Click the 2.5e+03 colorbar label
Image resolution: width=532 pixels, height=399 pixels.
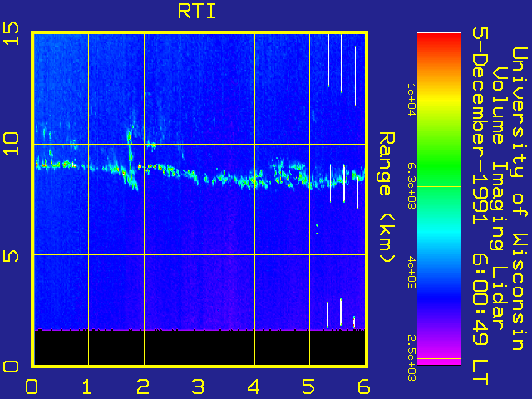(x=411, y=358)
